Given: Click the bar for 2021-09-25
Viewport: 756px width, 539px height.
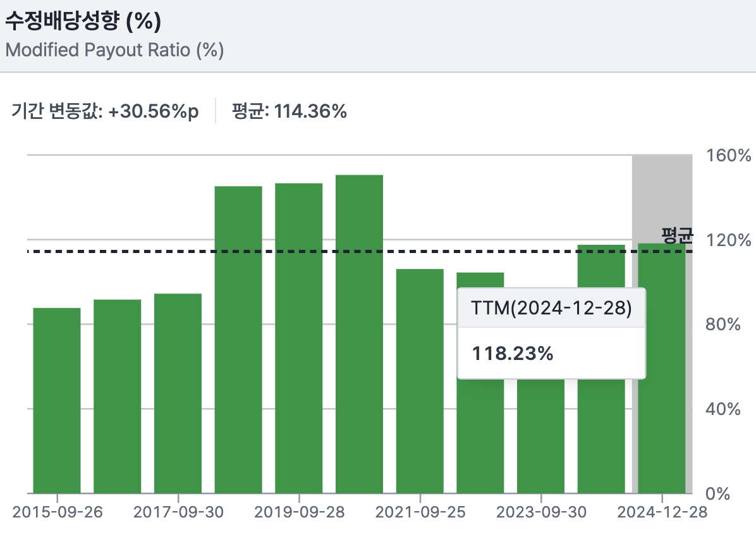Looking at the screenshot, I should 420,381.
